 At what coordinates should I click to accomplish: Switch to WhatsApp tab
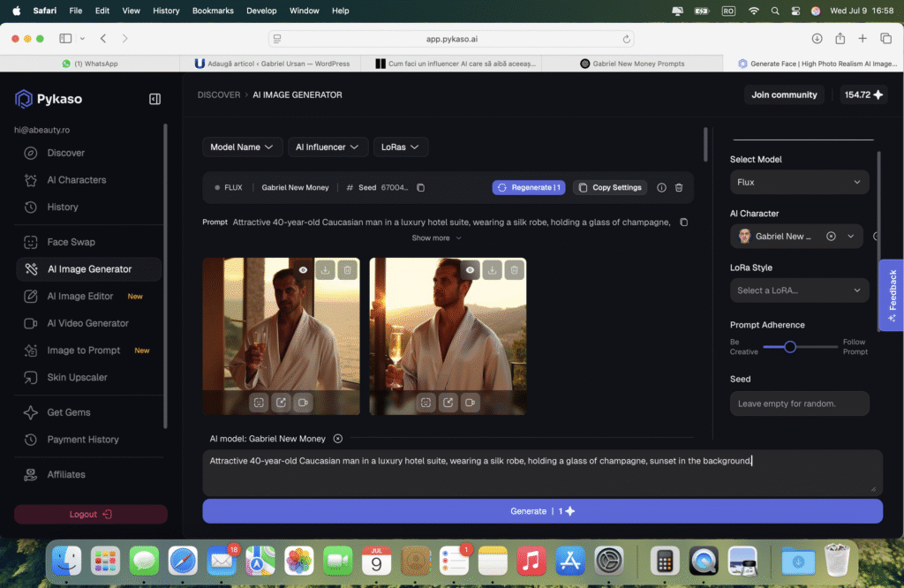tap(90, 64)
